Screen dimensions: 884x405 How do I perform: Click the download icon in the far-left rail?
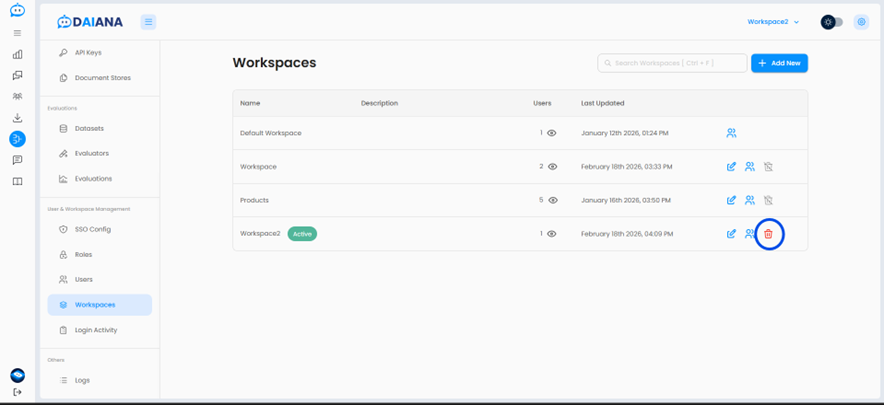17,117
